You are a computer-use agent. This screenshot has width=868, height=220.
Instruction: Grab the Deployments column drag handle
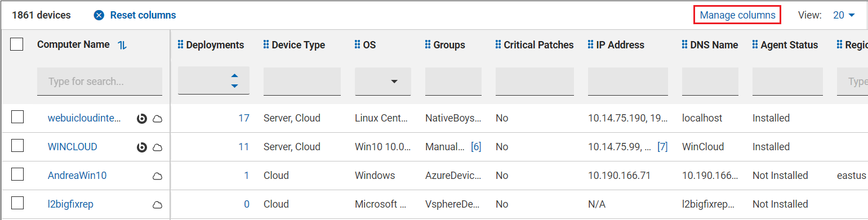click(181, 44)
